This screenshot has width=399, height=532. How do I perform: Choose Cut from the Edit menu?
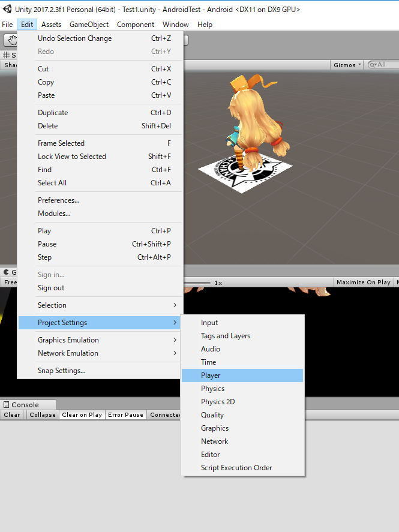pos(100,69)
